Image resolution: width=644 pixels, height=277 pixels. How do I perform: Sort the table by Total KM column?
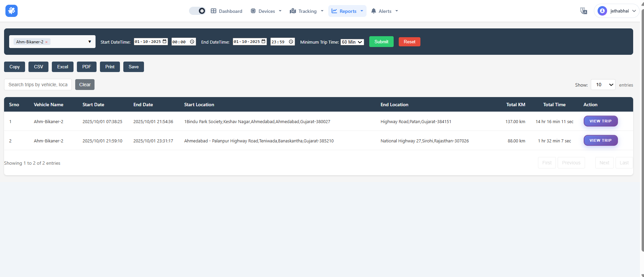click(515, 105)
